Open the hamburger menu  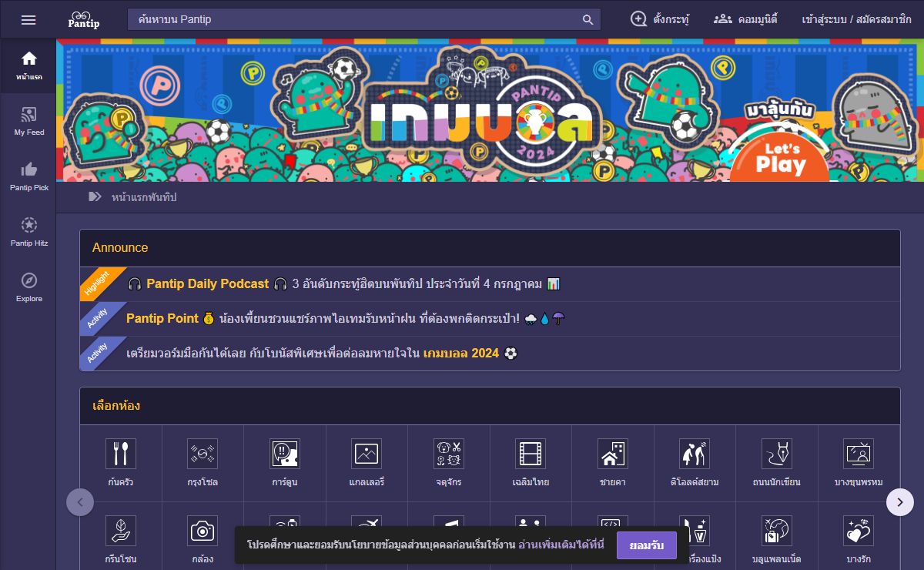28,20
